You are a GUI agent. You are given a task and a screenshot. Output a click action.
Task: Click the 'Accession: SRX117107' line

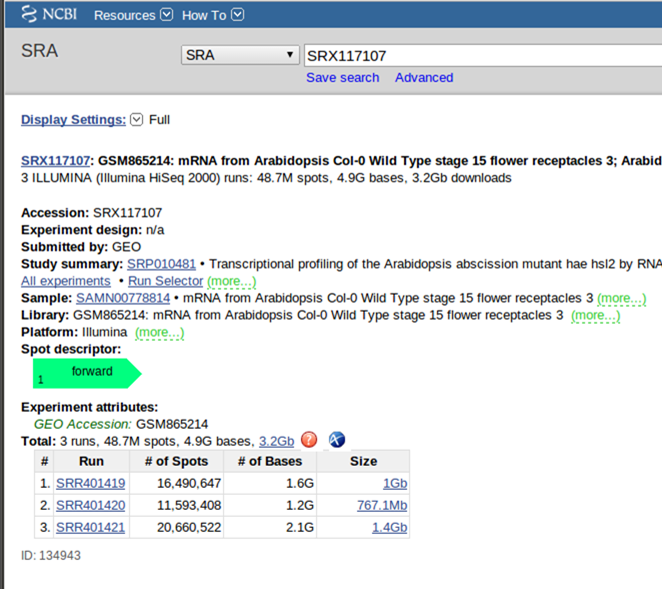(x=92, y=213)
